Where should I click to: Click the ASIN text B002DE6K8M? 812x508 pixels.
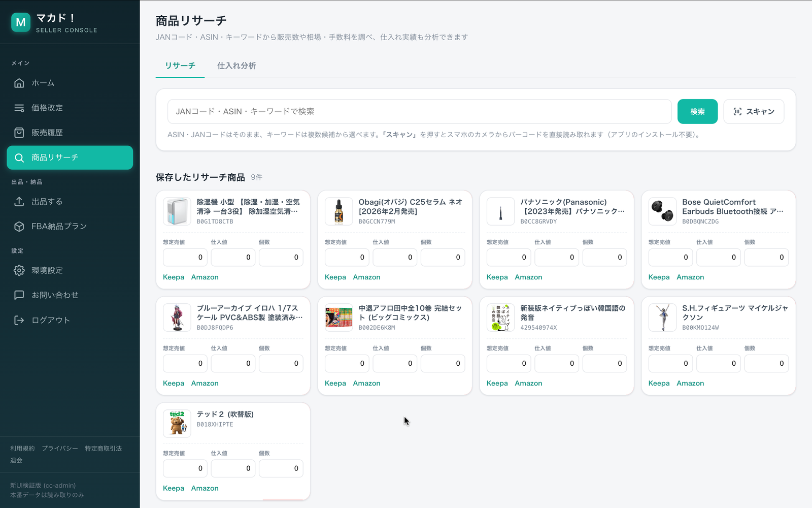point(377,328)
